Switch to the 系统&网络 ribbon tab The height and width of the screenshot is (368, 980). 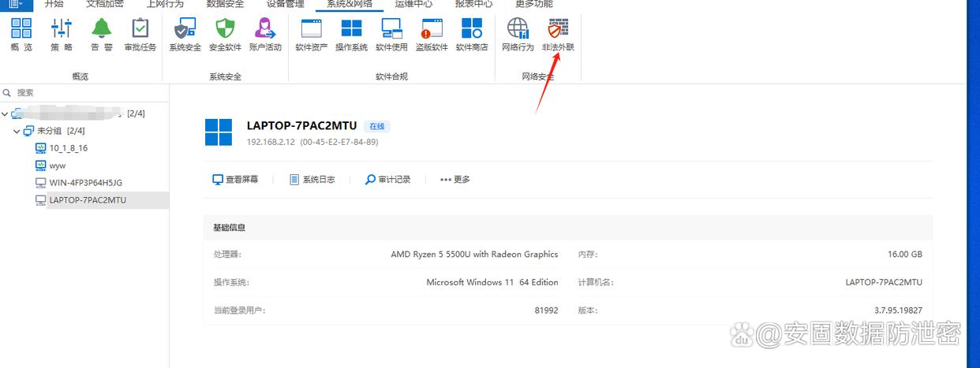[350, 4]
